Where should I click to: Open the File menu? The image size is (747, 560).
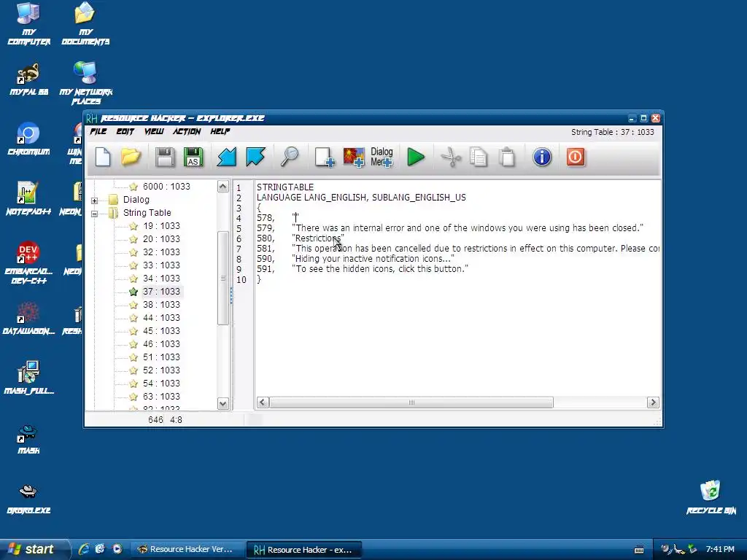coord(98,131)
